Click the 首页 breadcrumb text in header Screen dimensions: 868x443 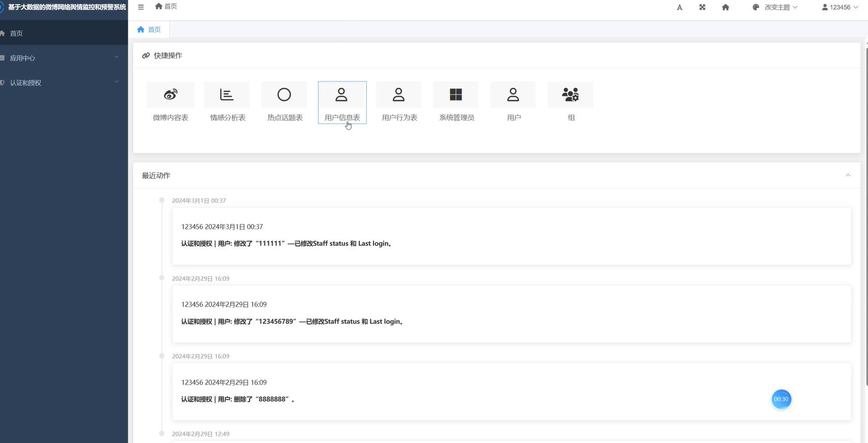(x=170, y=6)
